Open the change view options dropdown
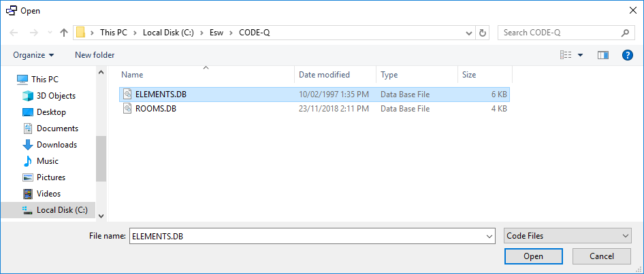 581,55
